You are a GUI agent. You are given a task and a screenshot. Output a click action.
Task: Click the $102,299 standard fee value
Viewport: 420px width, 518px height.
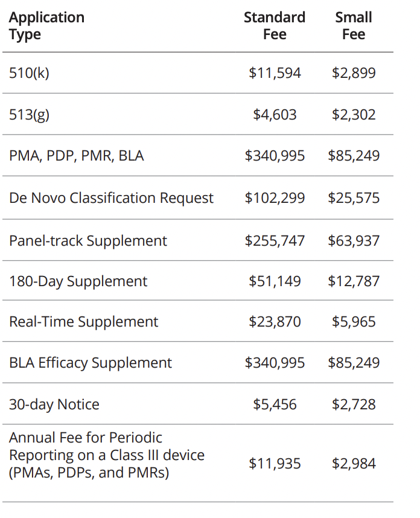click(275, 198)
